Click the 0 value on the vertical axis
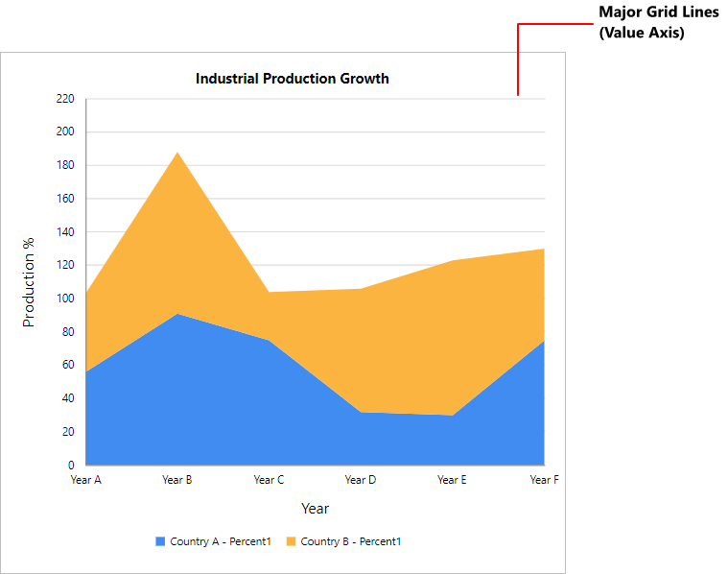 (71, 466)
